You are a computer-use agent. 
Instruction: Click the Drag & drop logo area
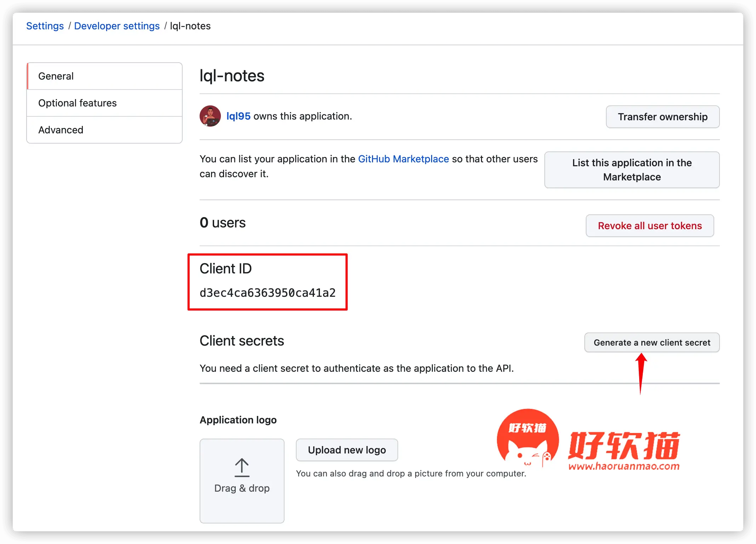(x=242, y=481)
